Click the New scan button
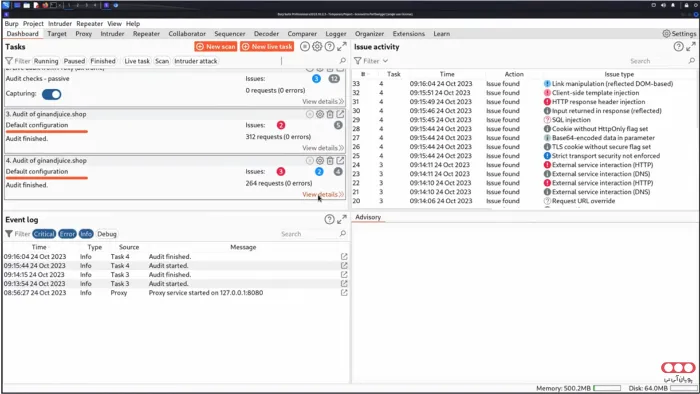This screenshot has width=700, height=394. click(x=216, y=46)
